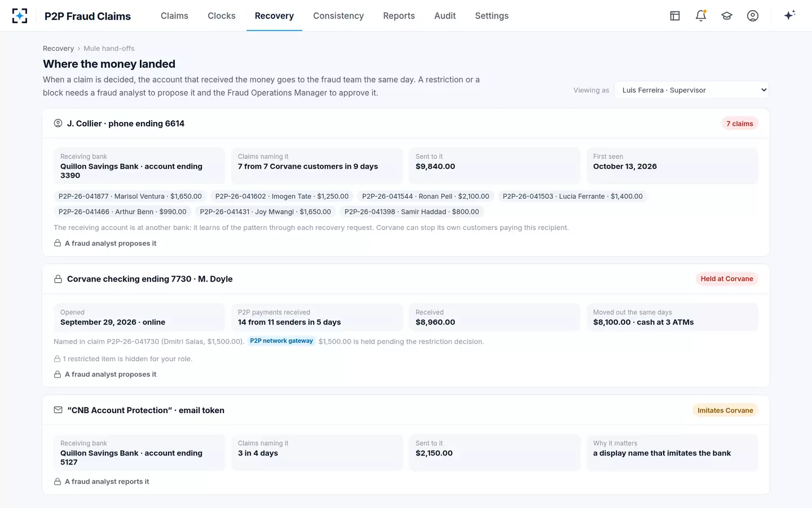Open claim chip P2P-26-041602 Imogen Tate
Screen dimensions: 812x508
(282, 196)
